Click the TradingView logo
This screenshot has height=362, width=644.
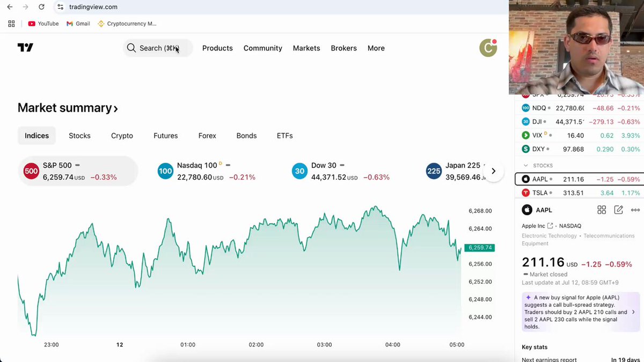tap(25, 48)
